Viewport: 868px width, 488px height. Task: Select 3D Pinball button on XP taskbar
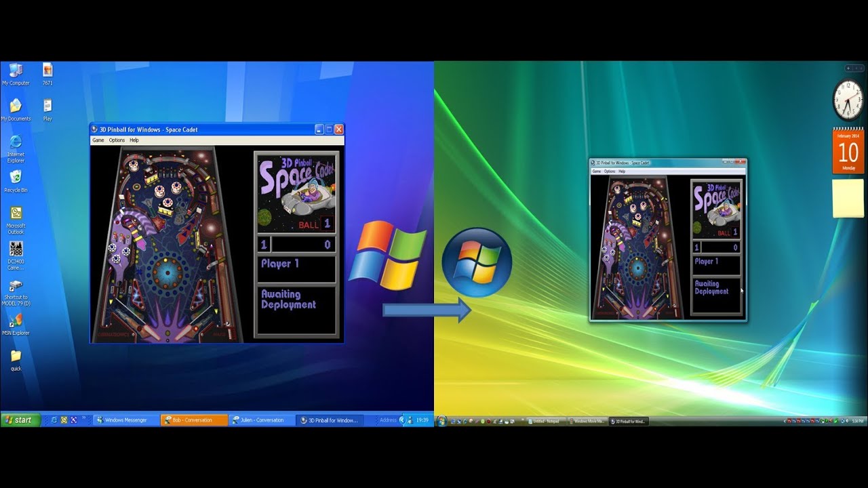point(329,420)
